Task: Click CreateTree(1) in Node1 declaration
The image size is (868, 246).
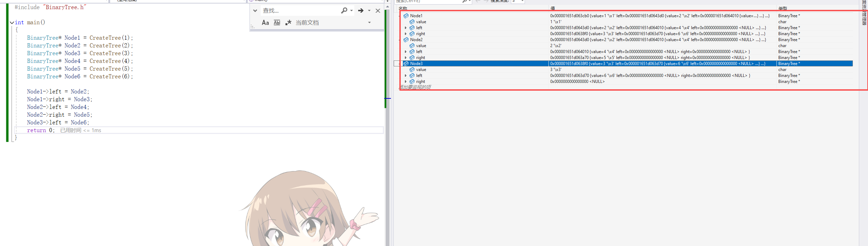Action: point(109,38)
